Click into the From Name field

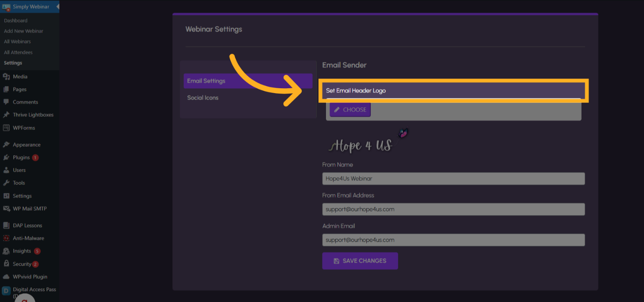click(453, 179)
